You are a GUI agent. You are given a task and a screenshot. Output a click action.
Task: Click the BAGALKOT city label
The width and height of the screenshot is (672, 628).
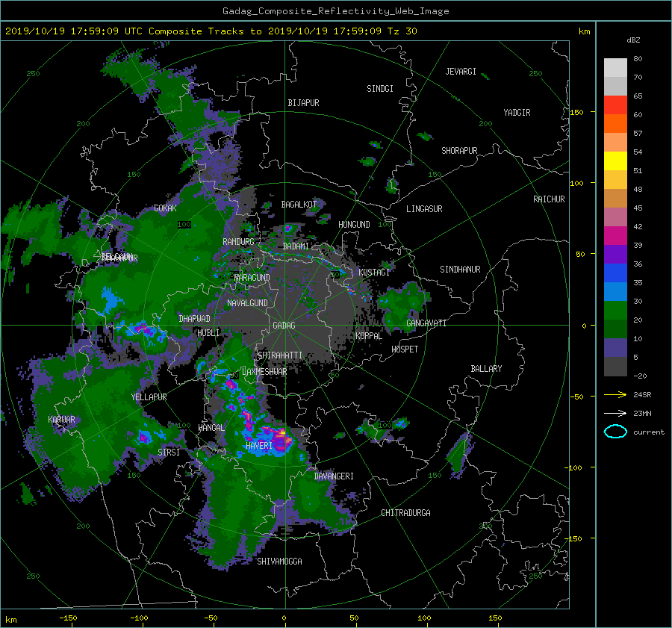(x=299, y=205)
